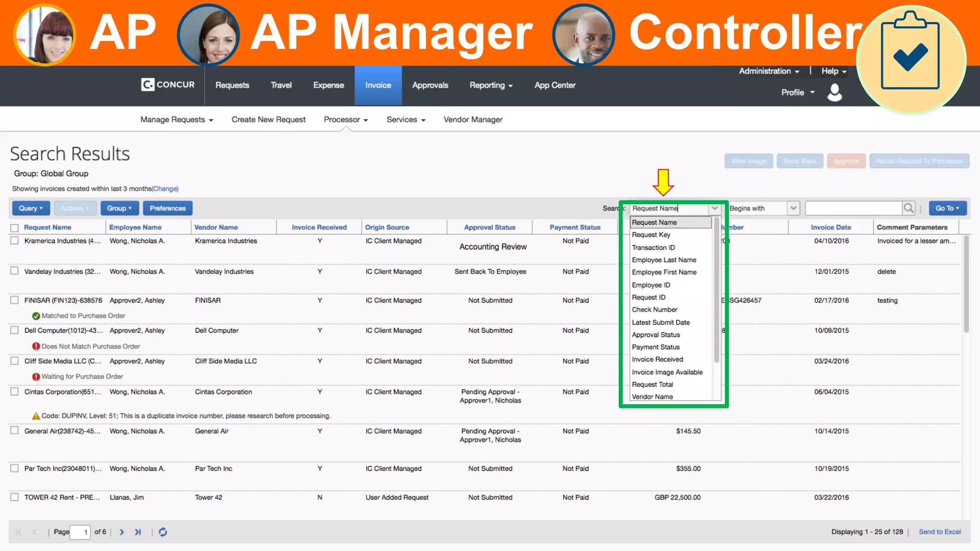Click the page number input field
Image resolution: width=980 pixels, height=551 pixels.
coord(80,532)
